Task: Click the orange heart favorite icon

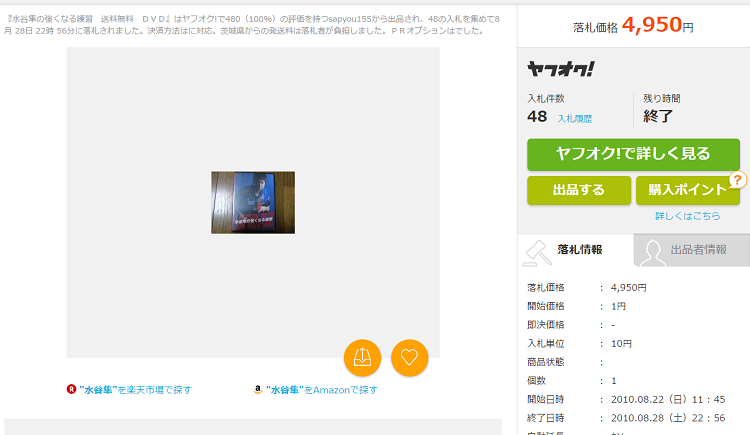Action: [409, 358]
